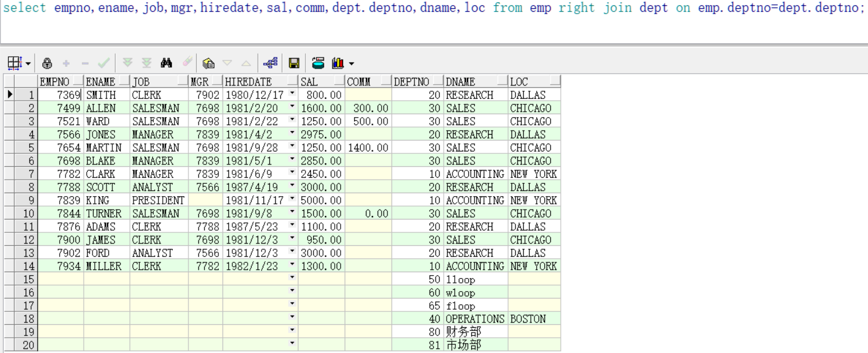Open the date dropdown for 1980/12/17
The height and width of the screenshot is (353, 868).
tap(293, 95)
